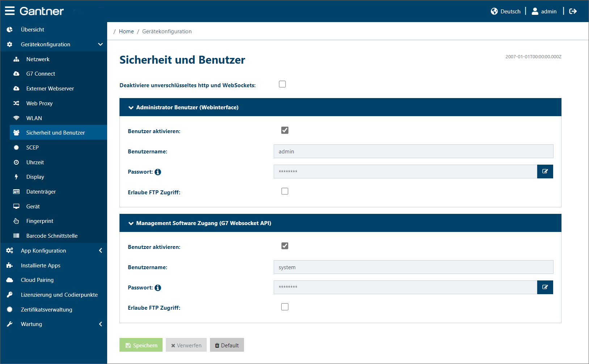Open Lizenzierung und Codierpunkte
589x364 pixels.
[x=54, y=295]
